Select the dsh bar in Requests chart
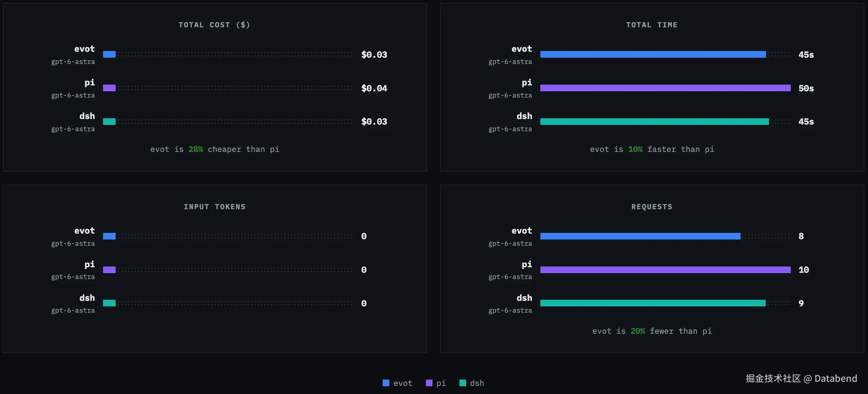The width and height of the screenshot is (868, 394). [653, 303]
